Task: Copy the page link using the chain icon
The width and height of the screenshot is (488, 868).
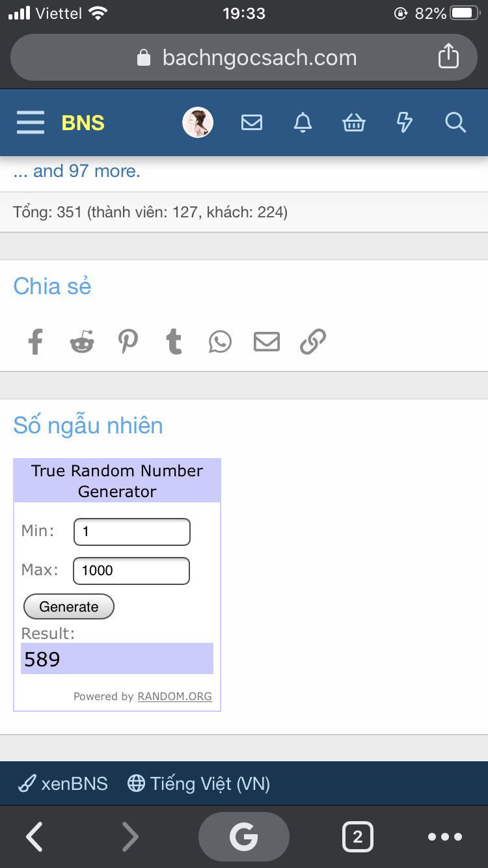Action: point(313,341)
